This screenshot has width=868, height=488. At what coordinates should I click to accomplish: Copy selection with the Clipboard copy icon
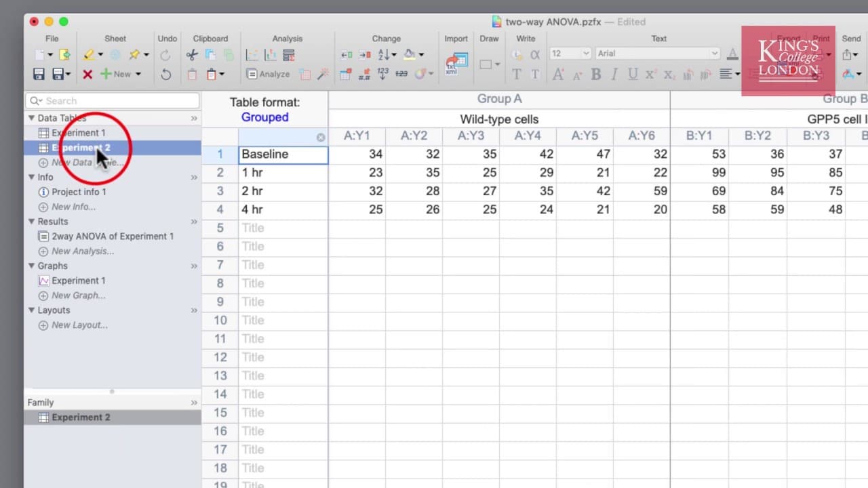pos(210,54)
